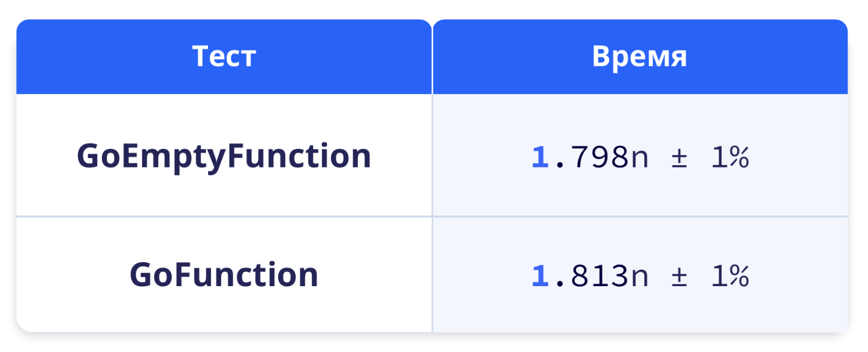Click the Время column header
Image resolution: width=868 pixels, height=352 pixels.
click(x=640, y=57)
